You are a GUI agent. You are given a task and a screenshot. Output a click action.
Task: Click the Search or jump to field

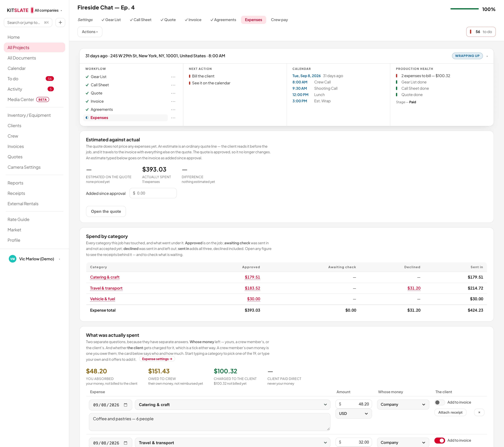28,22
